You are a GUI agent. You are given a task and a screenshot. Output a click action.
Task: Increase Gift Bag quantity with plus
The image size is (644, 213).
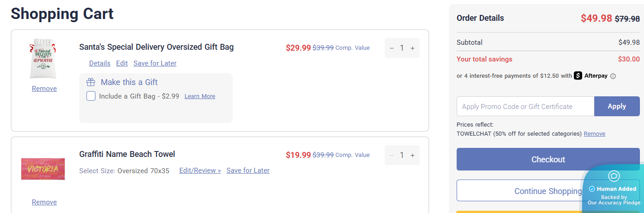(x=412, y=48)
